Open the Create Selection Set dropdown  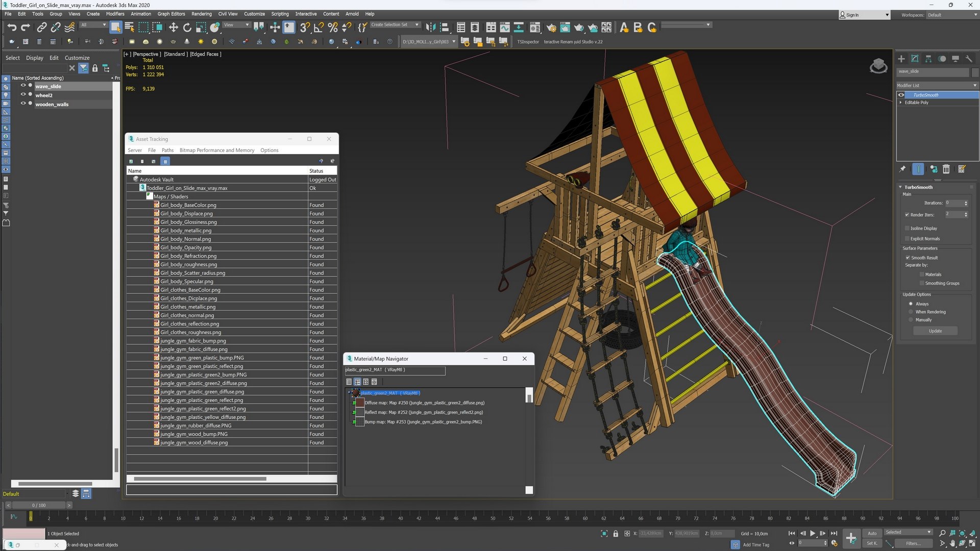tap(395, 24)
